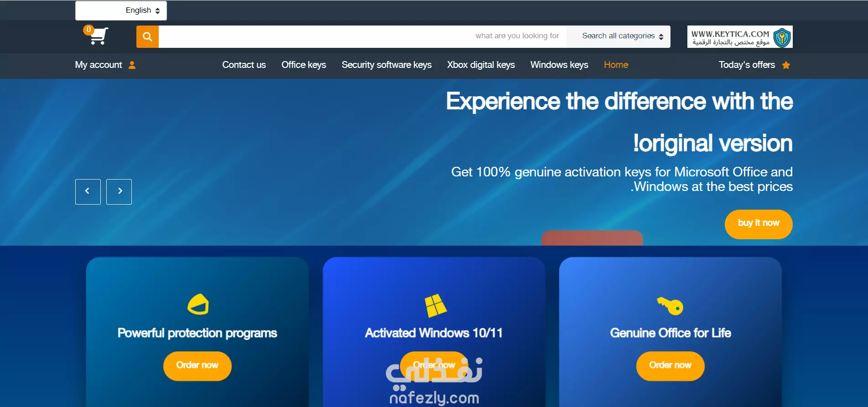
Task: Open the shopping cart icon
Action: [x=98, y=36]
